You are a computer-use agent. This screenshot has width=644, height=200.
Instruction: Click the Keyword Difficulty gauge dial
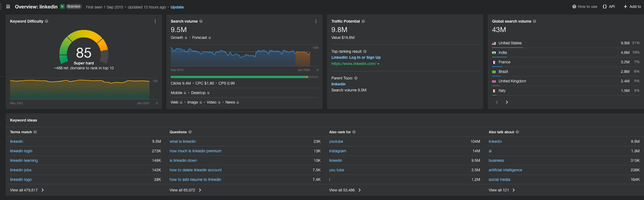pos(84,47)
